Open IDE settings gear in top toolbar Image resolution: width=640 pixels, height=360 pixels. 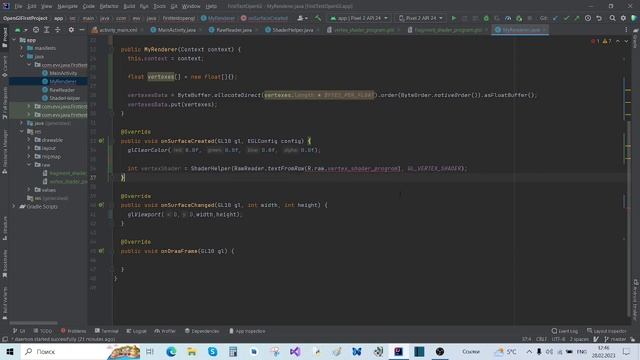[623, 18]
